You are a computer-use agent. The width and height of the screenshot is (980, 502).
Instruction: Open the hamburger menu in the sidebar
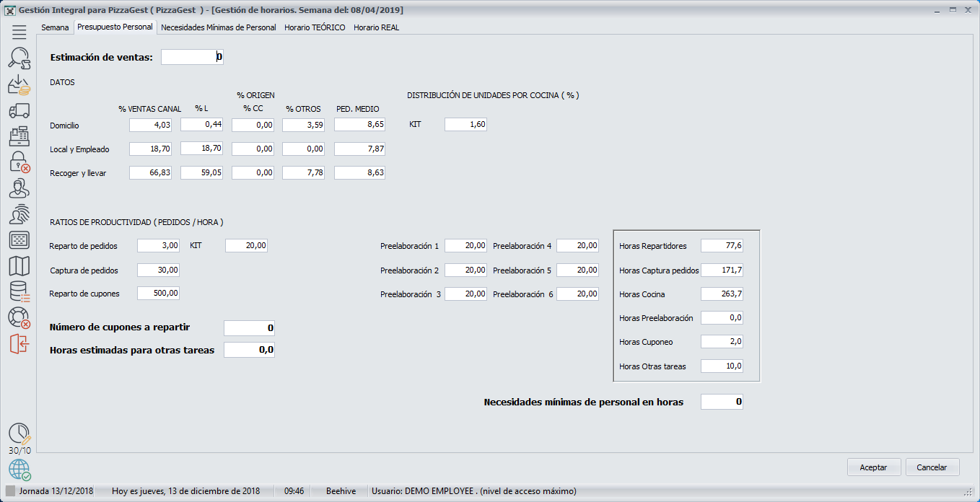tap(19, 32)
